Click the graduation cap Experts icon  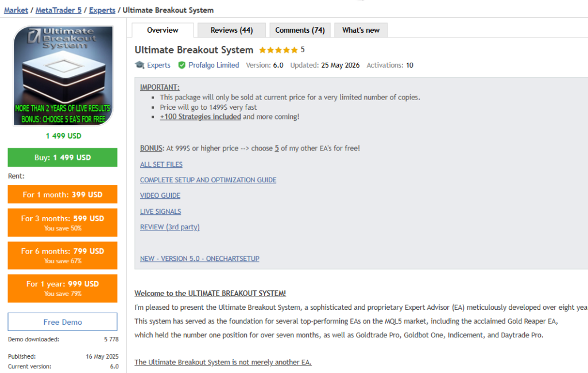click(140, 65)
